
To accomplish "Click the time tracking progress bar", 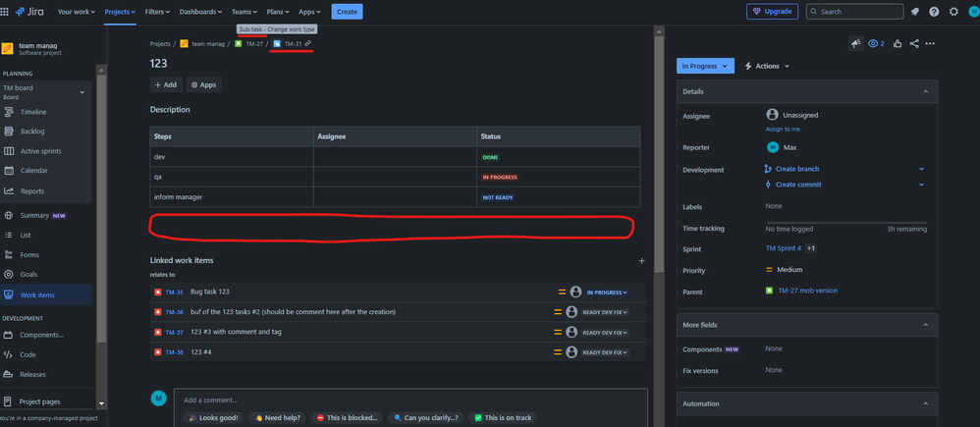I will pyautogui.click(x=846, y=223).
